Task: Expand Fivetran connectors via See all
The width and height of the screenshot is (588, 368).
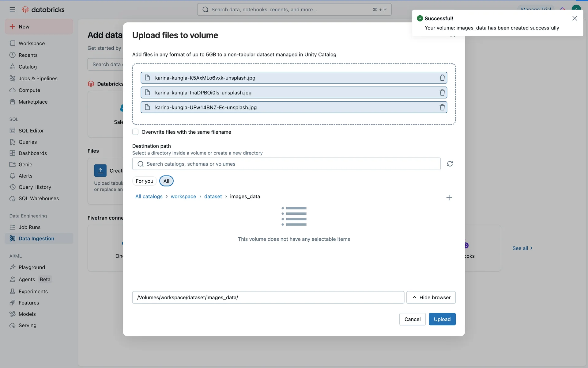Action: [522, 248]
